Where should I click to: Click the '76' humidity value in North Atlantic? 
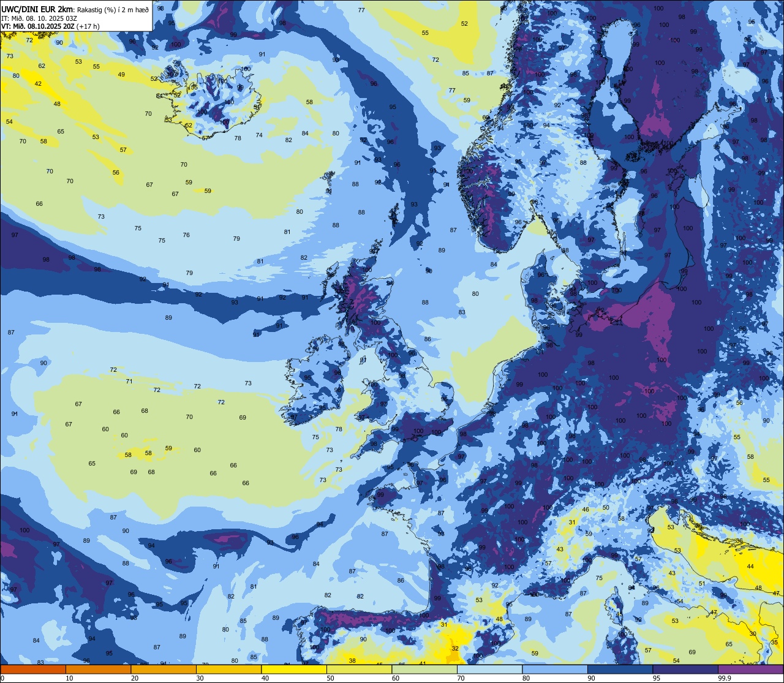pos(186,235)
